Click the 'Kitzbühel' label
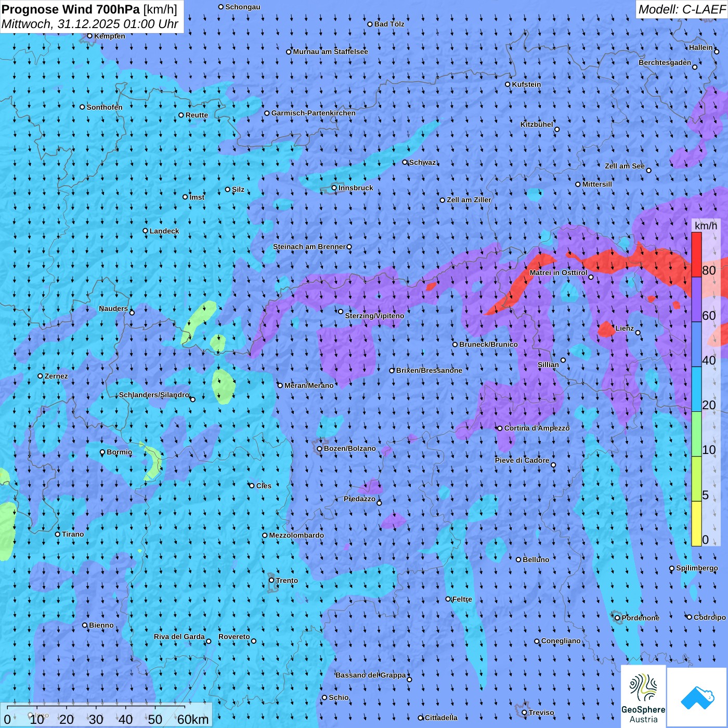The height and width of the screenshot is (728, 728). click(x=537, y=124)
